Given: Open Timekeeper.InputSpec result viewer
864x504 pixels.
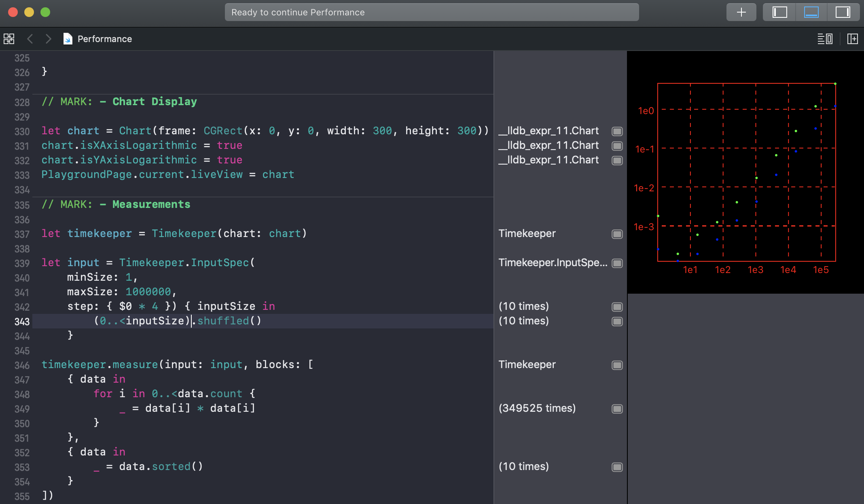Looking at the screenshot, I should point(617,263).
